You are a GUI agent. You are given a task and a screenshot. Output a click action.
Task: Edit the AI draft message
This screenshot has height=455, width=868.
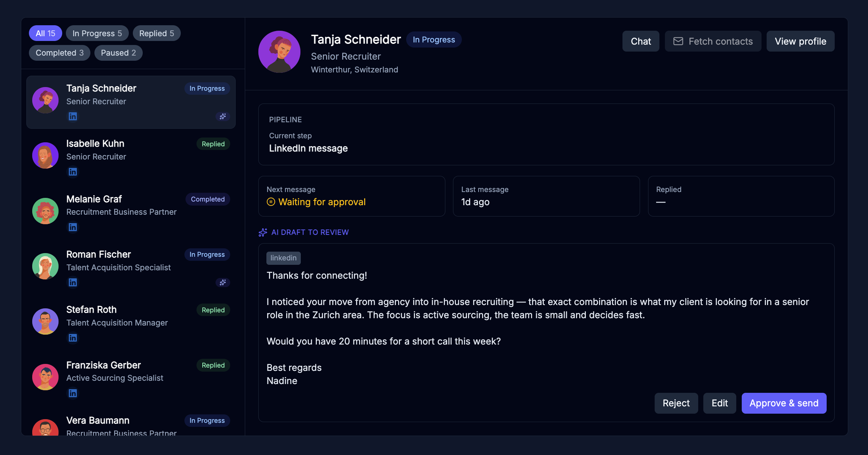point(719,403)
